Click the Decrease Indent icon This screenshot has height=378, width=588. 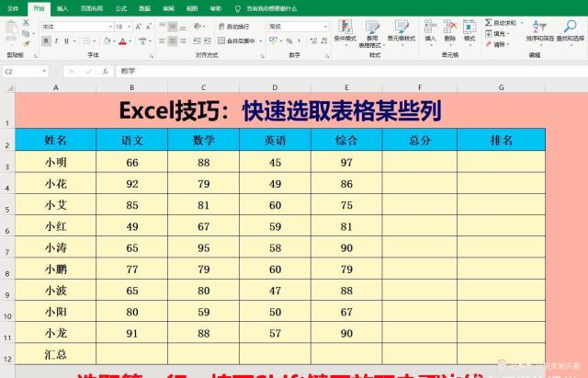tap(197, 40)
